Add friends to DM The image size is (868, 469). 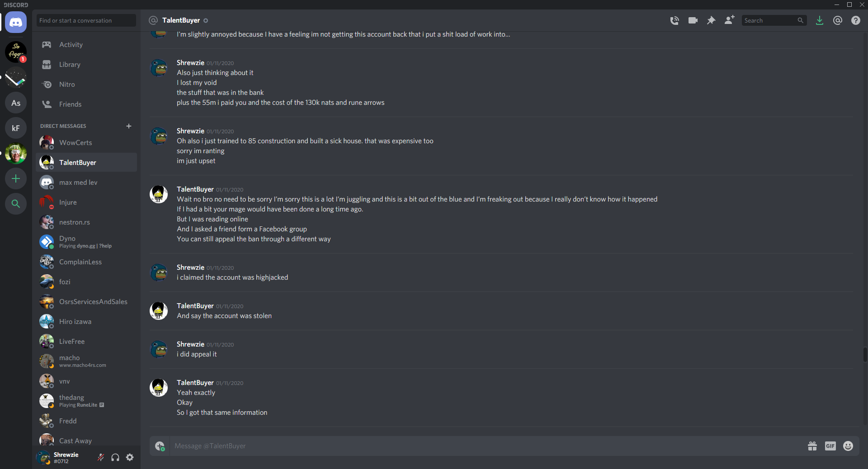tap(729, 20)
